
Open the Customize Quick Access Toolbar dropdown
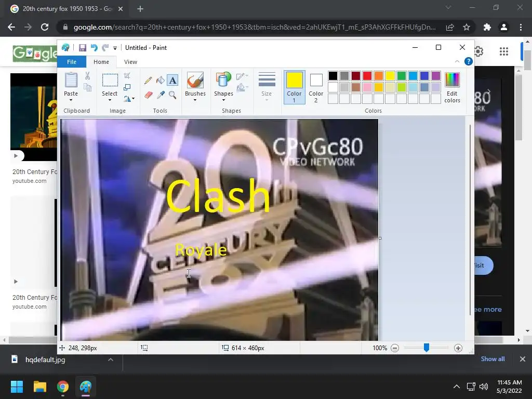pyautogui.click(x=115, y=48)
